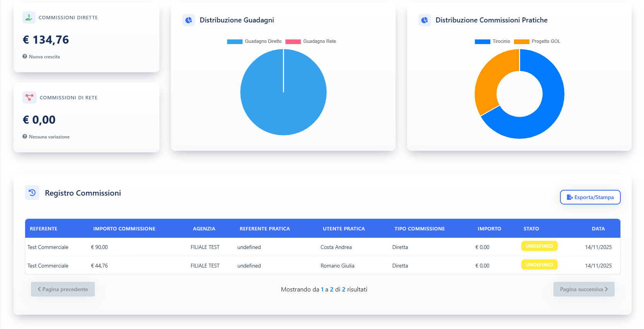Toggle Guadagno Diretto legend entry
The height and width of the screenshot is (329, 644).
(254, 41)
